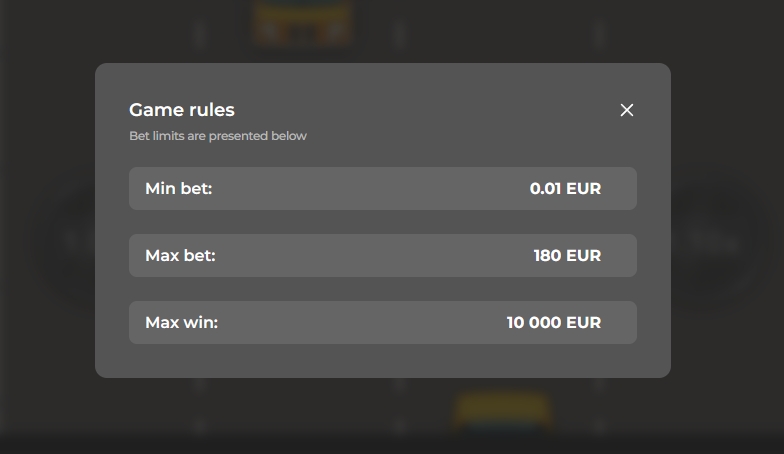The image size is (784, 454).
Task: Click the blurred yellow game element at bottom
Action: pos(502,411)
